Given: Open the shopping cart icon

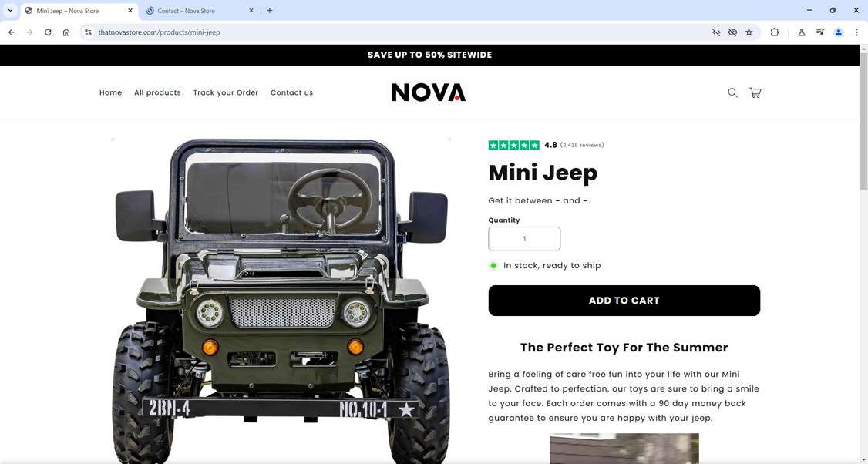Looking at the screenshot, I should pyautogui.click(x=755, y=93).
